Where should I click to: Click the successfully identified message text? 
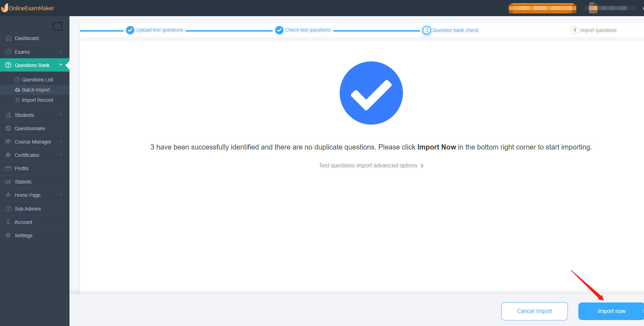[x=371, y=147]
